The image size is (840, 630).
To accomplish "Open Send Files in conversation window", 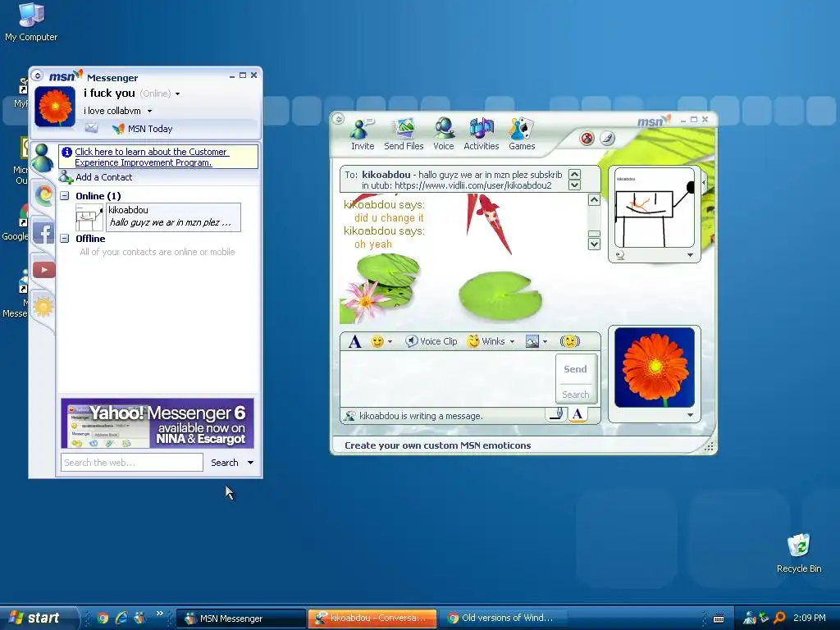I will (x=404, y=135).
